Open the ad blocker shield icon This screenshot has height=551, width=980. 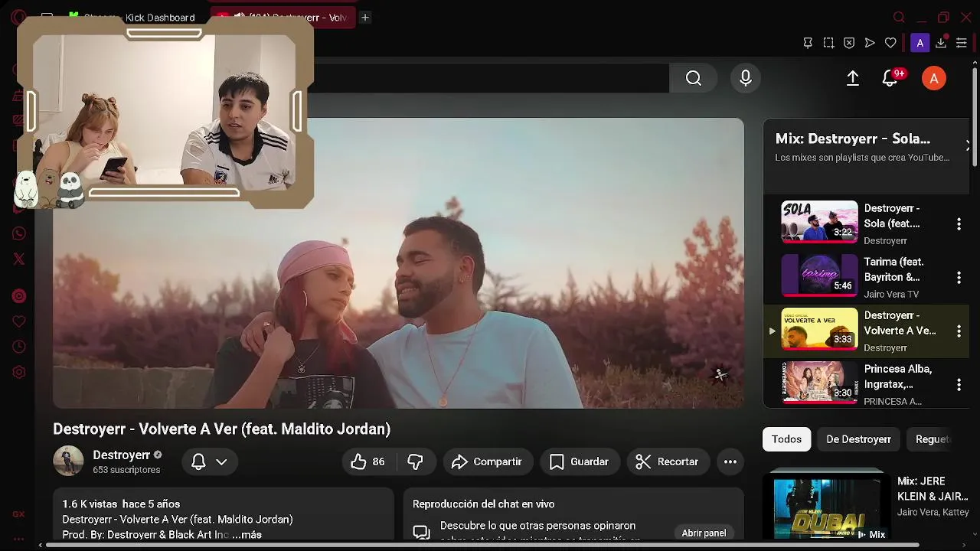(x=849, y=43)
